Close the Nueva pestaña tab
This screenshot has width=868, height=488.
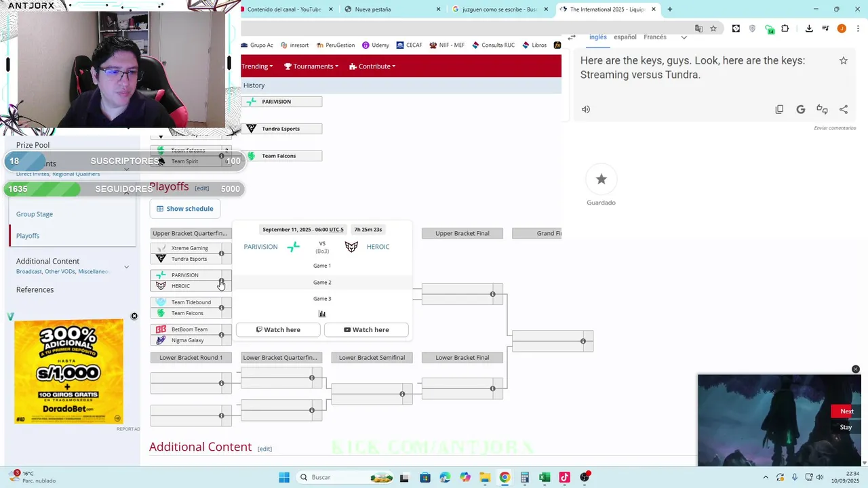[438, 9]
